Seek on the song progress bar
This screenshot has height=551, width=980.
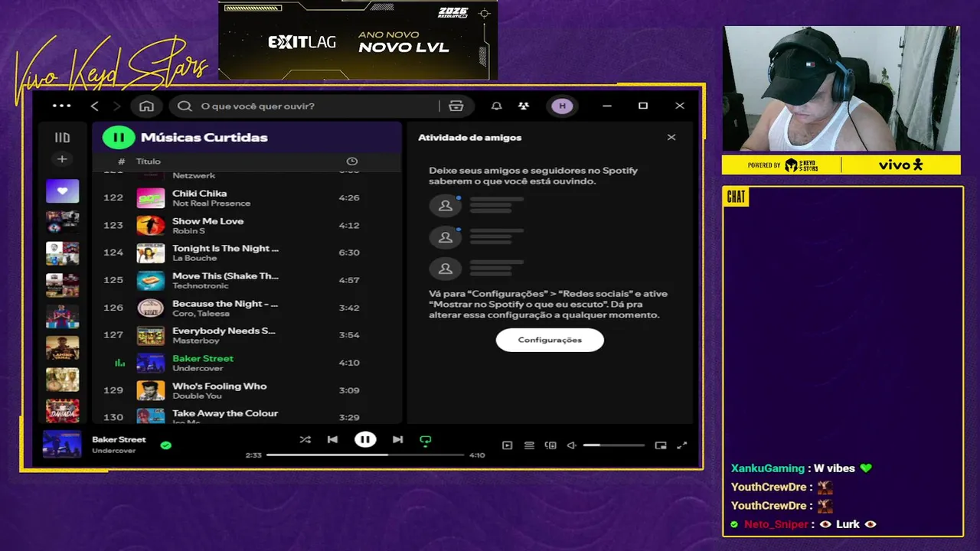click(x=365, y=455)
